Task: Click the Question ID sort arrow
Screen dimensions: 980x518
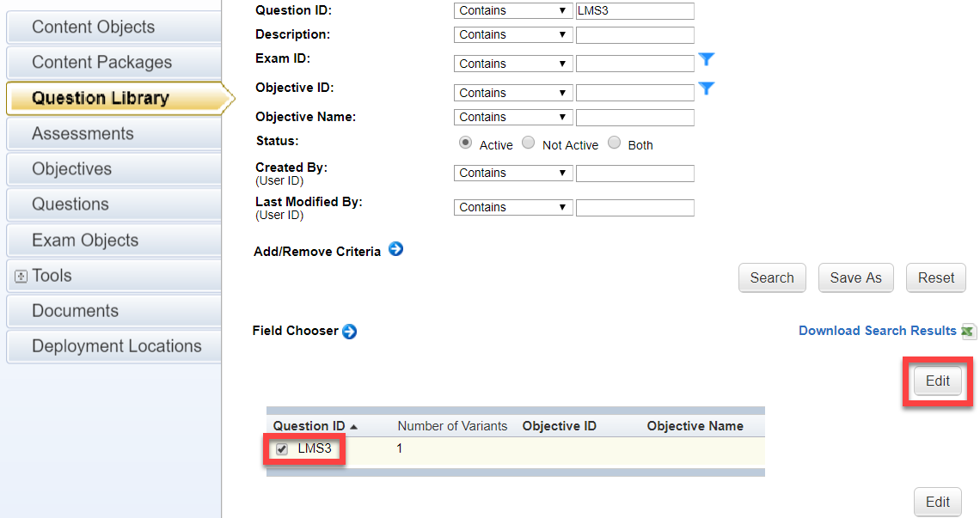Action: [x=354, y=427]
